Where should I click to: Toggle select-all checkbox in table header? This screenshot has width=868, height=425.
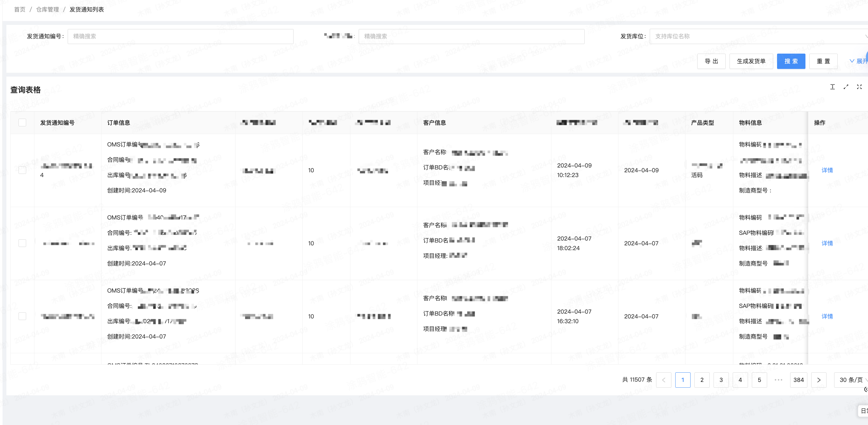[22, 122]
